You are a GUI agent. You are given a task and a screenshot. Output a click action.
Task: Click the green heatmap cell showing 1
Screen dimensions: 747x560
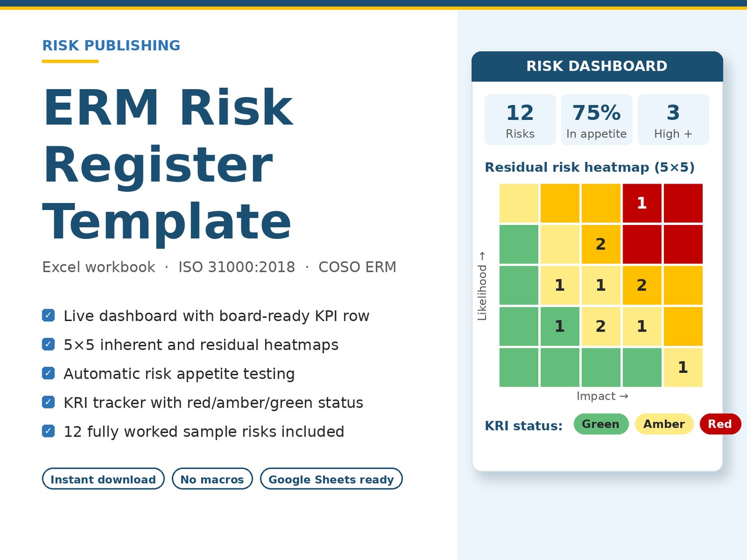pyautogui.click(x=560, y=326)
